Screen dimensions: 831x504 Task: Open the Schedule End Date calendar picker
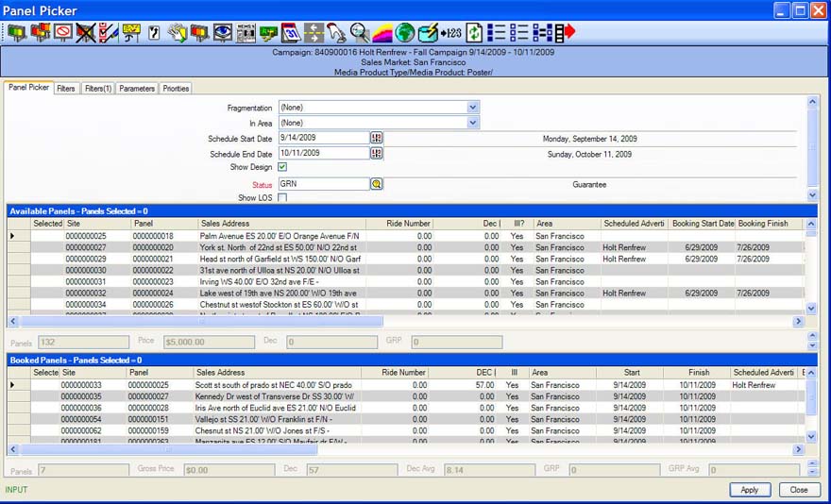pyautogui.click(x=376, y=153)
